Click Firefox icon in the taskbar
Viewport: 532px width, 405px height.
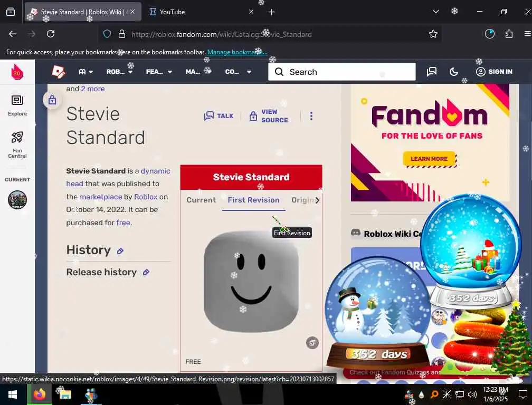click(x=40, y=395)
